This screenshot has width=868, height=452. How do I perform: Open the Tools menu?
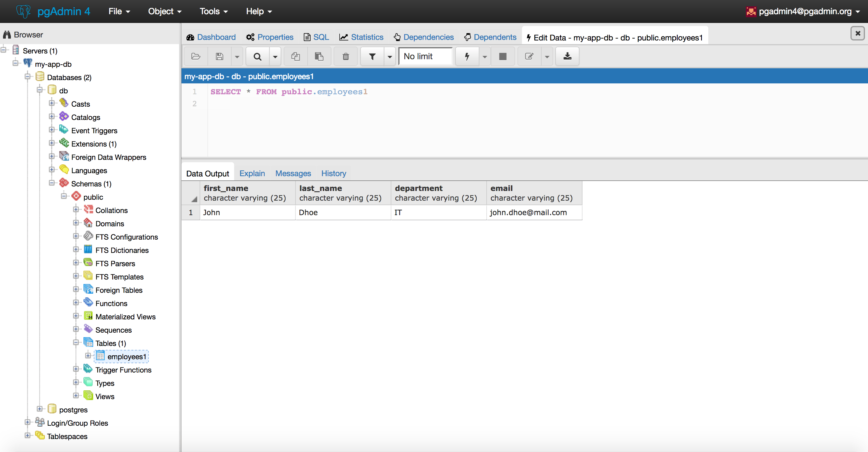coord(214,11)
